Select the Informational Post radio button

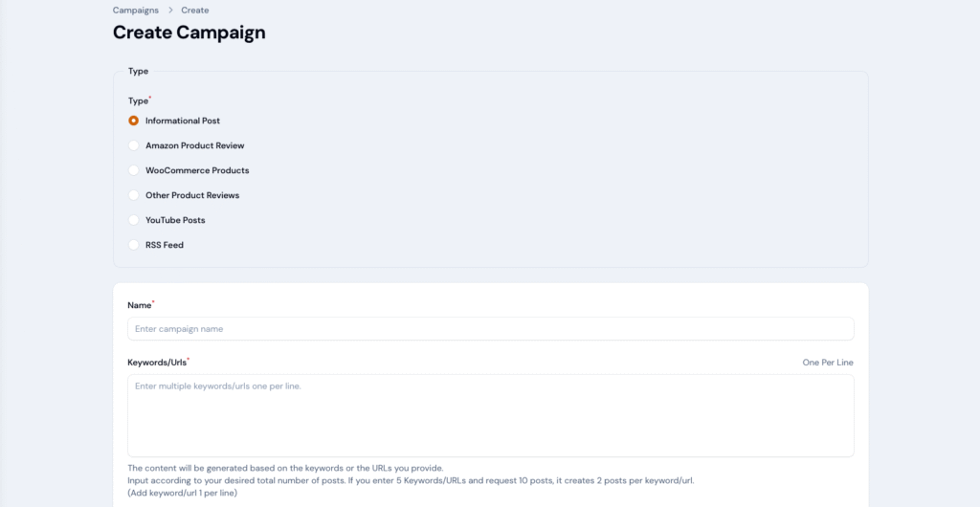pos(133,121)
